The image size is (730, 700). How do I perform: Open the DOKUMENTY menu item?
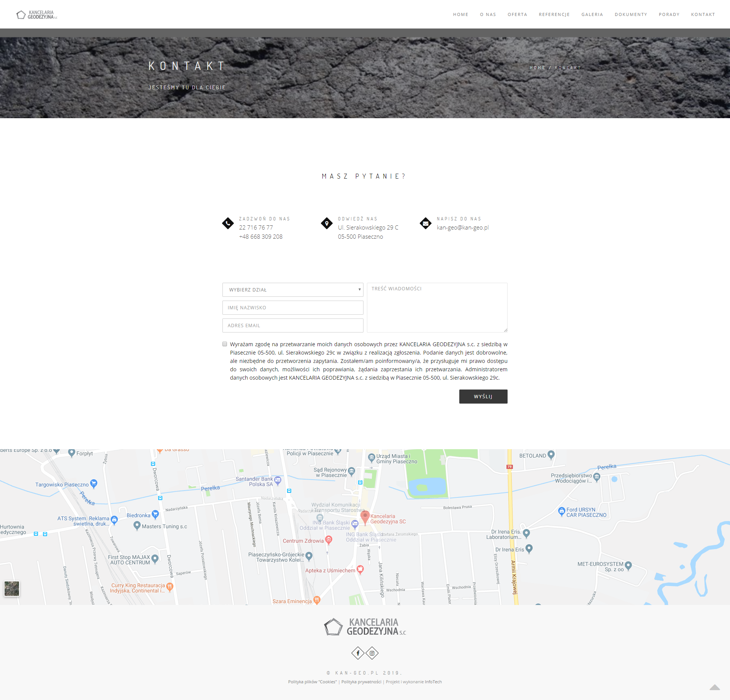pyautogui.click(x=631, y=14)
